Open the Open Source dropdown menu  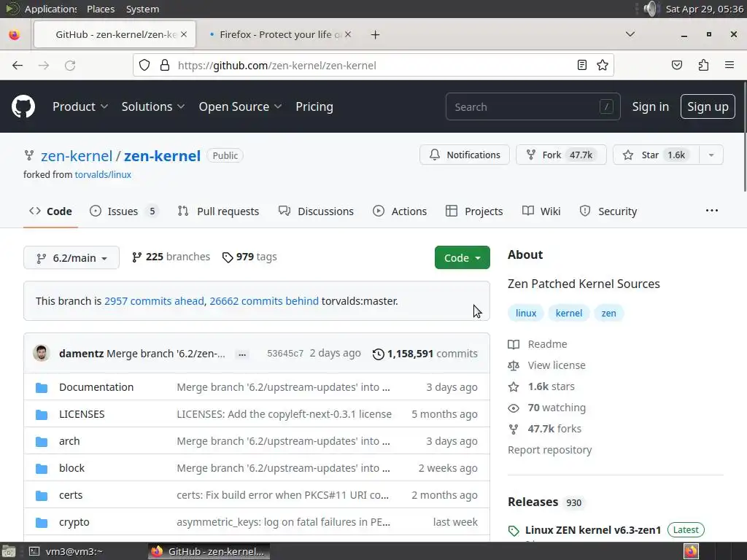tap(240, 106)
